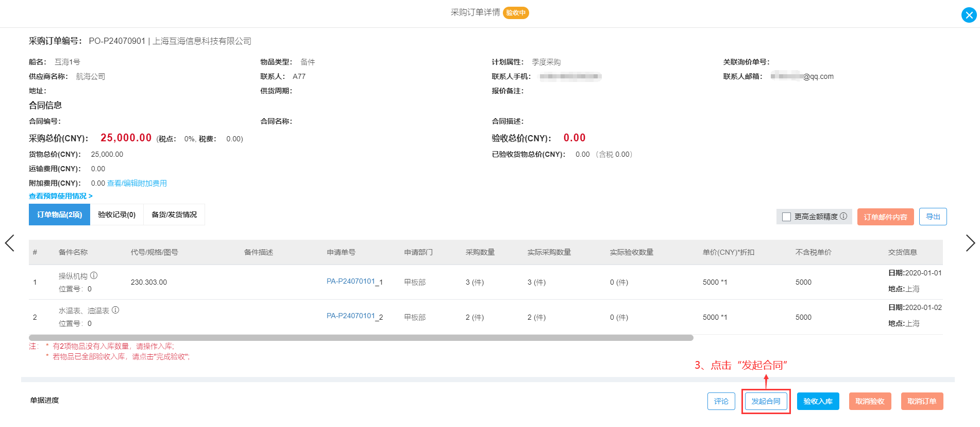
Task: Open 查看预算使用情况 link
Action: point(61,196)
